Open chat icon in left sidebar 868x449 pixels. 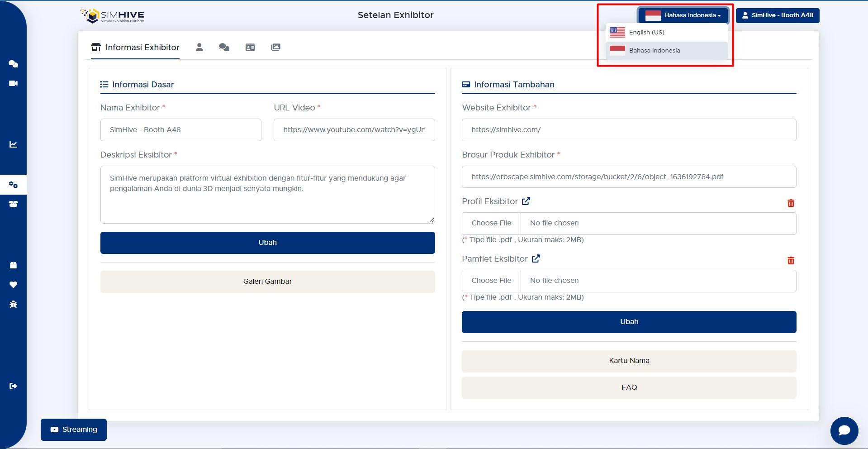pos(14,64)
